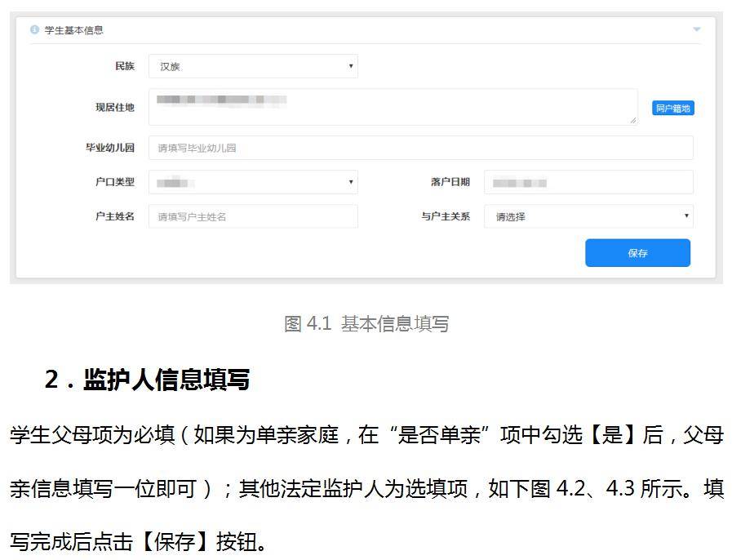Click the 落户日期 date field
This screenshot has width=732, height=560.
pyautogui.click(x=588, y=182)
